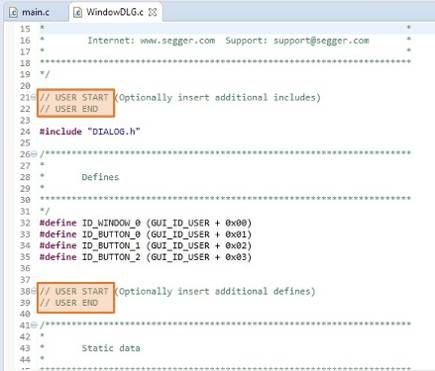Click the ID_BUTTON_2 define line
The width and height of the screenshot is (435, 371).
[145, 257]
